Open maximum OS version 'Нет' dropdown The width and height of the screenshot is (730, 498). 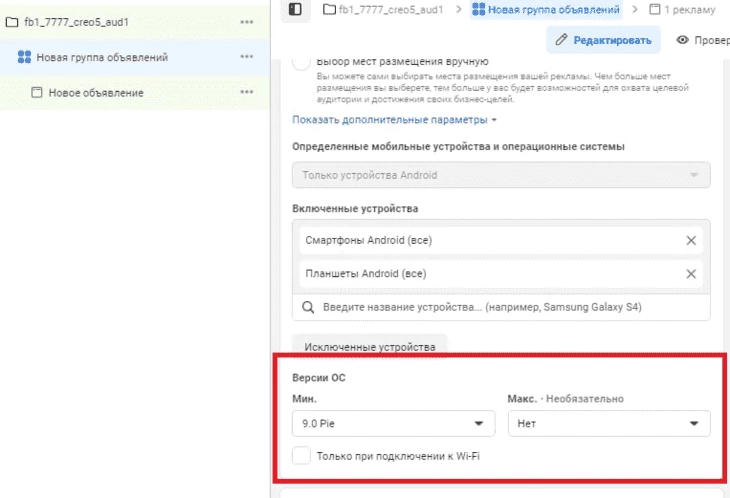pos(609,424)
